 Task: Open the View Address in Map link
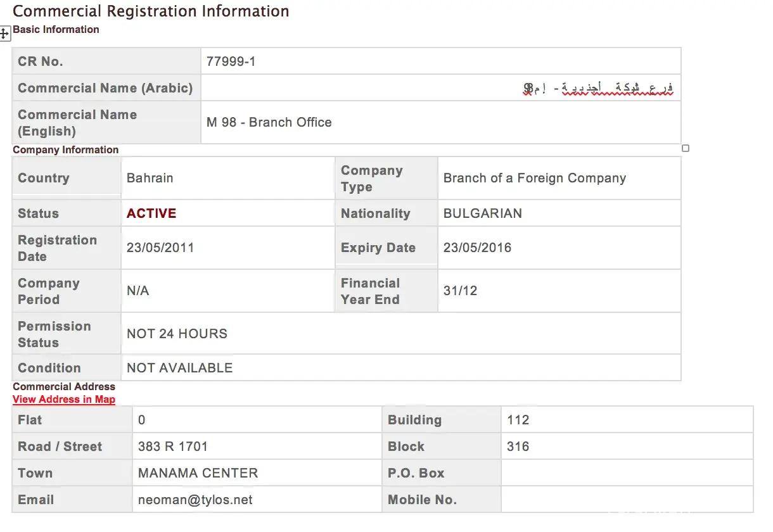(64, 399)
